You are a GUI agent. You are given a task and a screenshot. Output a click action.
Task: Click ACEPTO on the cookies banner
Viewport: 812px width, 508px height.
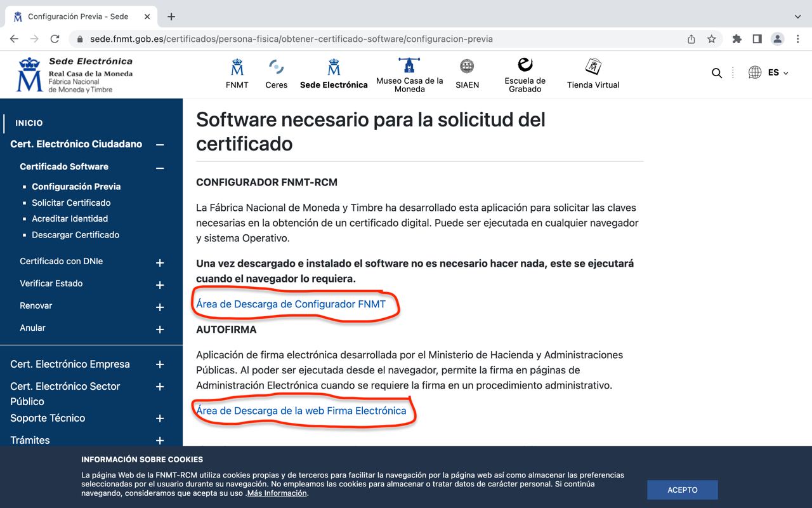pyautogui.click(x=683, y=490)
